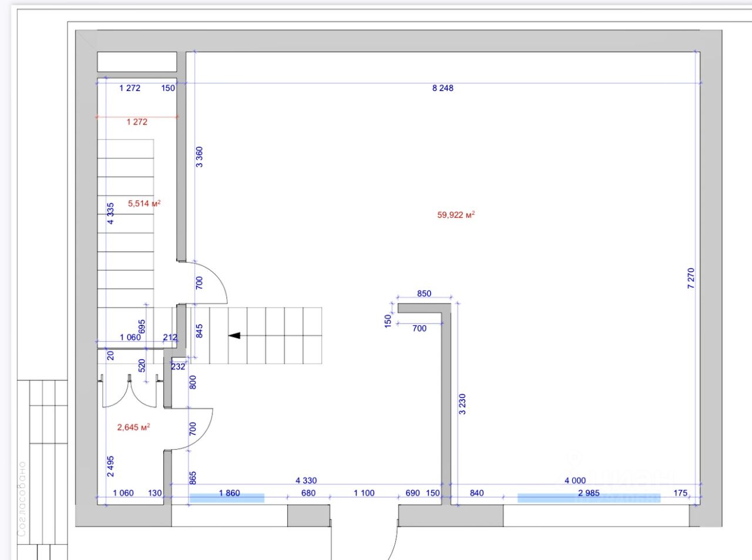
Task: Click the 1 100 door opening dimension
Action: [364, 493]
